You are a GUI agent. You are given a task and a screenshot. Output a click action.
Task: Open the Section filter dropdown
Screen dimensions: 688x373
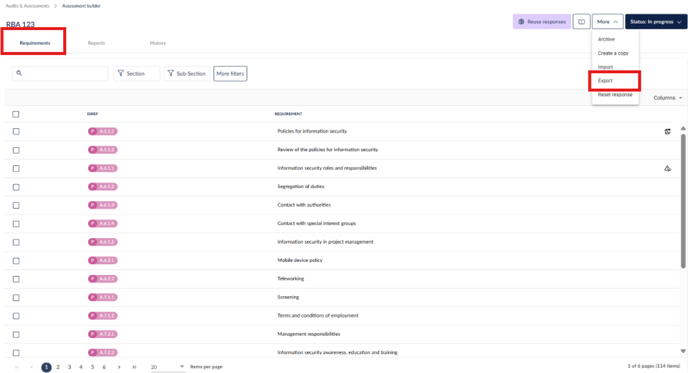coord(136,73)
